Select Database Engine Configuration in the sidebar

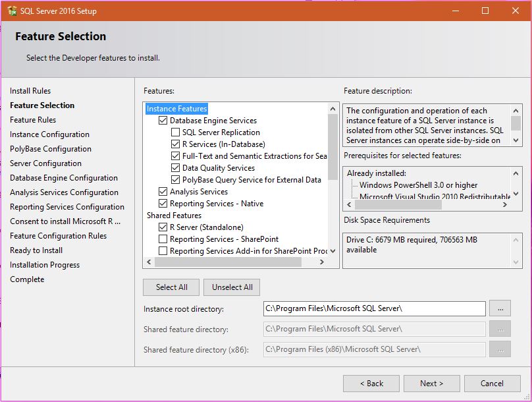63,177
